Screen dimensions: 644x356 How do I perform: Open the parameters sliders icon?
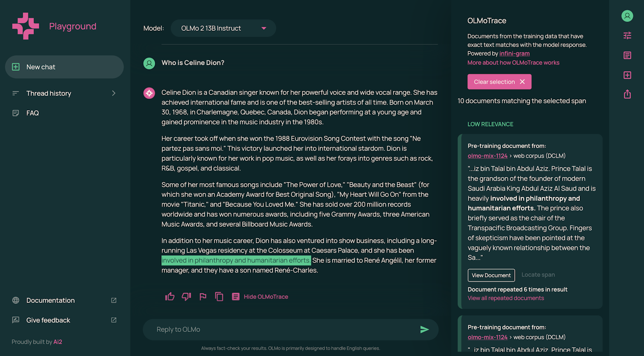click(627, 36)
